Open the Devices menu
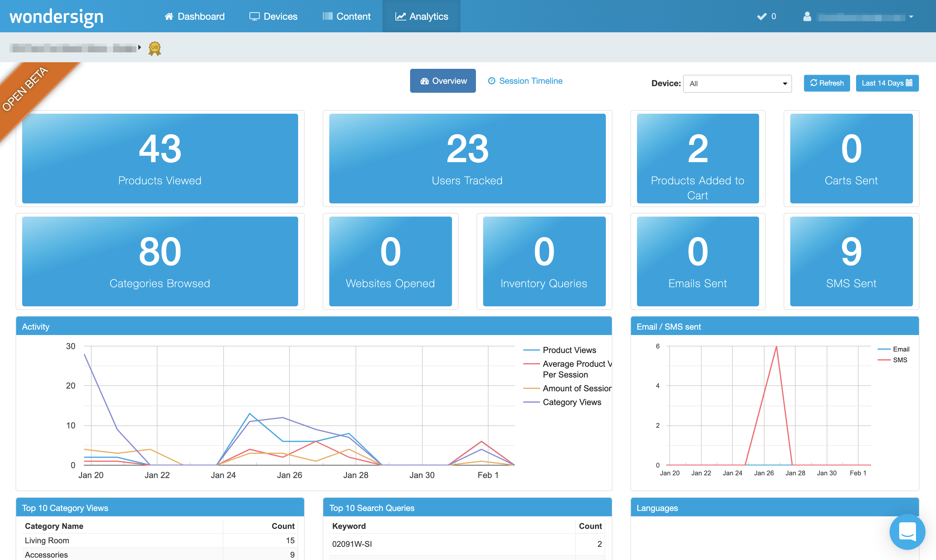This screenshot has height=560, width=936. (273, 16)
